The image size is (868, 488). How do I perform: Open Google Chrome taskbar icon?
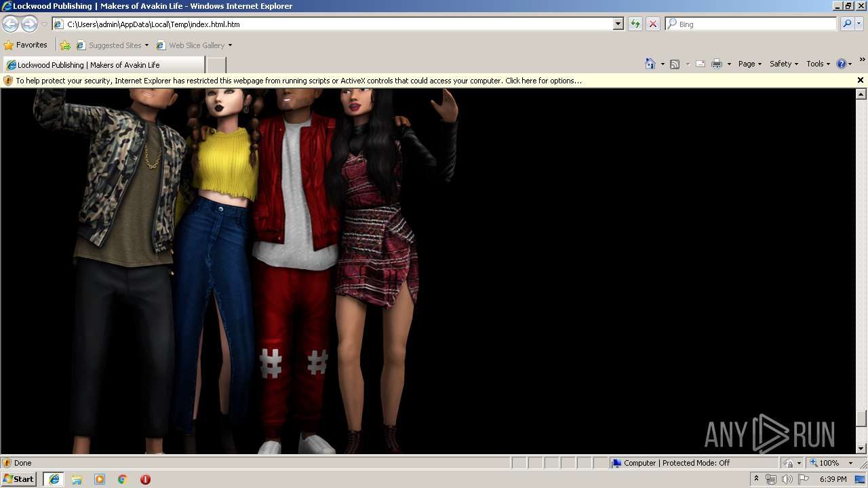pos(123,479)
